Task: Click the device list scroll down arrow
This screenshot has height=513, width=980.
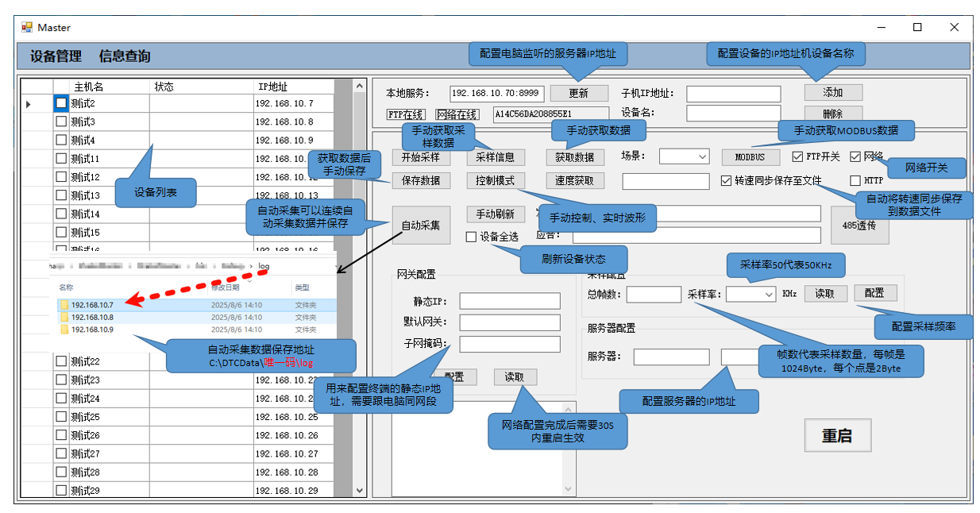Action: coord(358,491)
